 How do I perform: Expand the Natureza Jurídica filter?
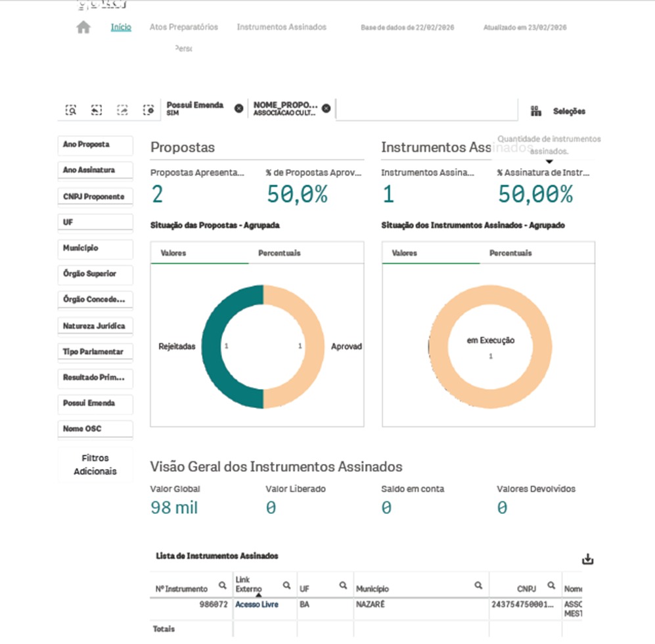pos(95,326)
